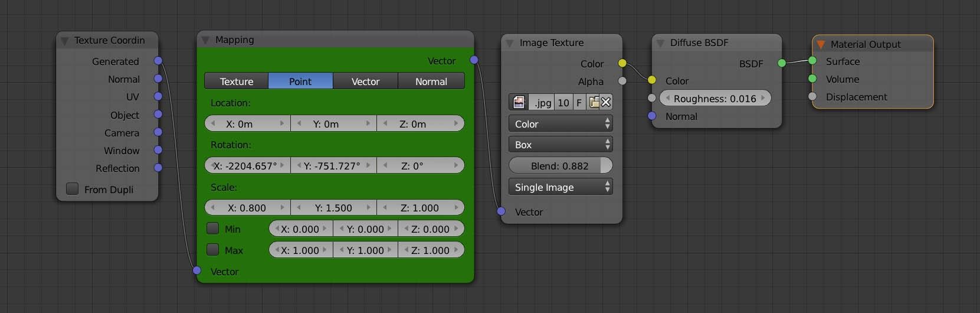Select the Normal mapping type
This screenshot has height=313, width=980.
(x=431, y=81)
